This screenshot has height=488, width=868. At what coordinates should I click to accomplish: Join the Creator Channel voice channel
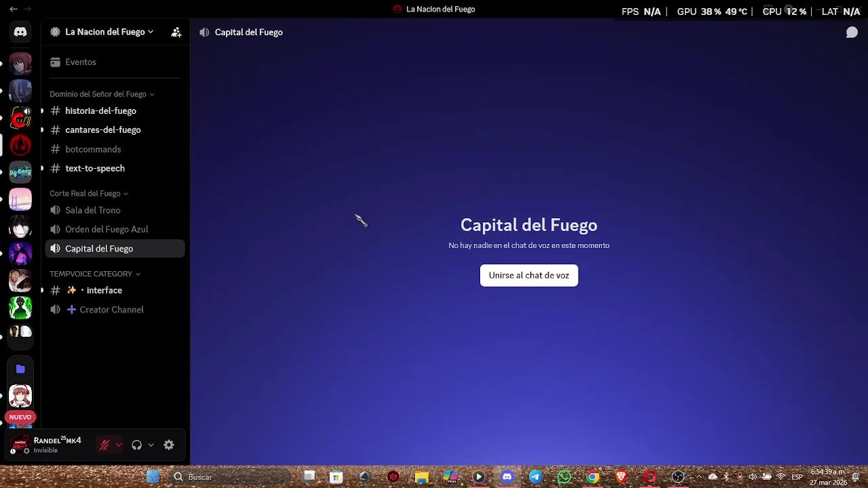pos(115,310)
